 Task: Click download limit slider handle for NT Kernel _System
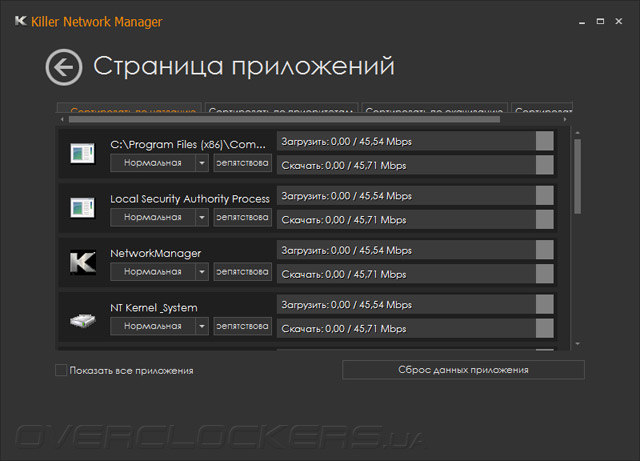544,328
